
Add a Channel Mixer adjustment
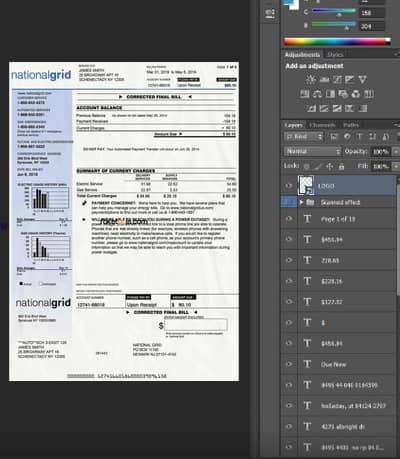[356, 94]
